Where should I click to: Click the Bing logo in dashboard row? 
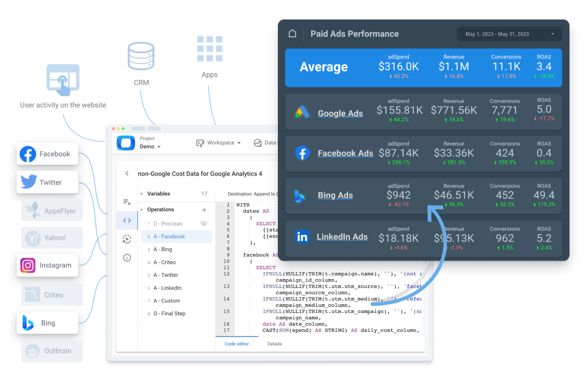[x=300, y=196]
